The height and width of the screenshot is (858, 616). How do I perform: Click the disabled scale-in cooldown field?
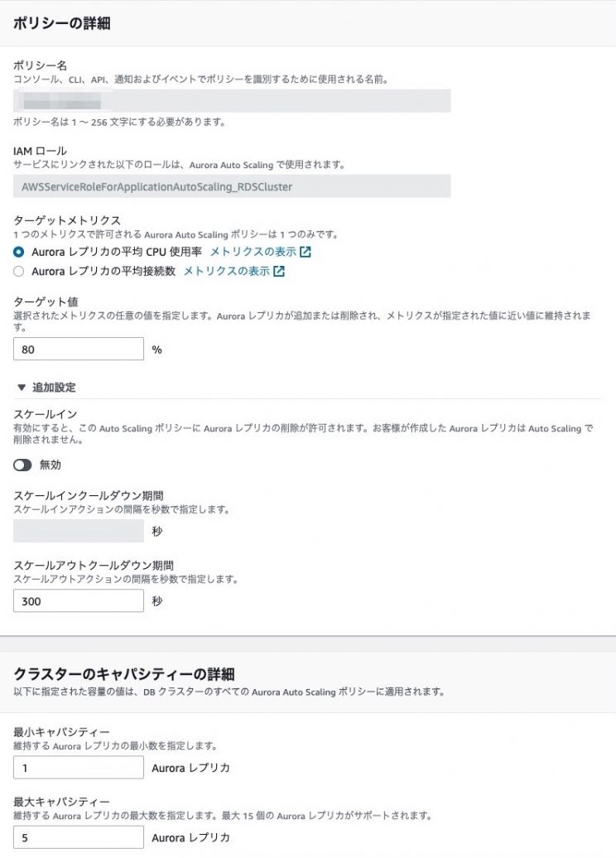pos(79,531)
